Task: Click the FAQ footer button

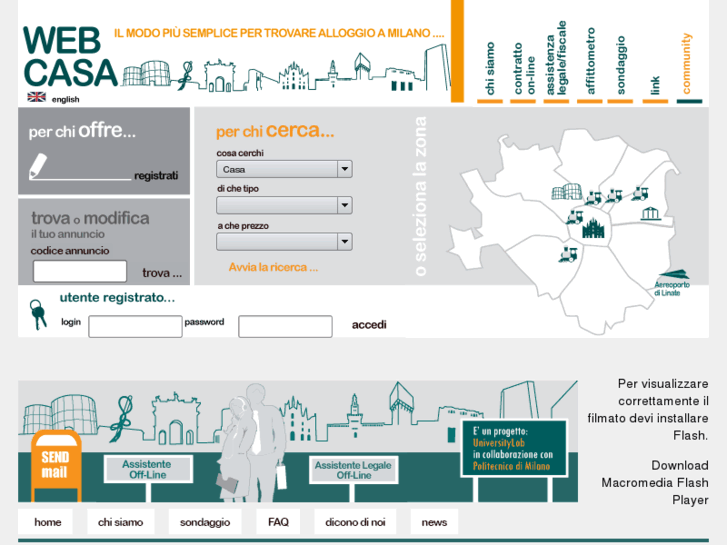Action: 278,522
